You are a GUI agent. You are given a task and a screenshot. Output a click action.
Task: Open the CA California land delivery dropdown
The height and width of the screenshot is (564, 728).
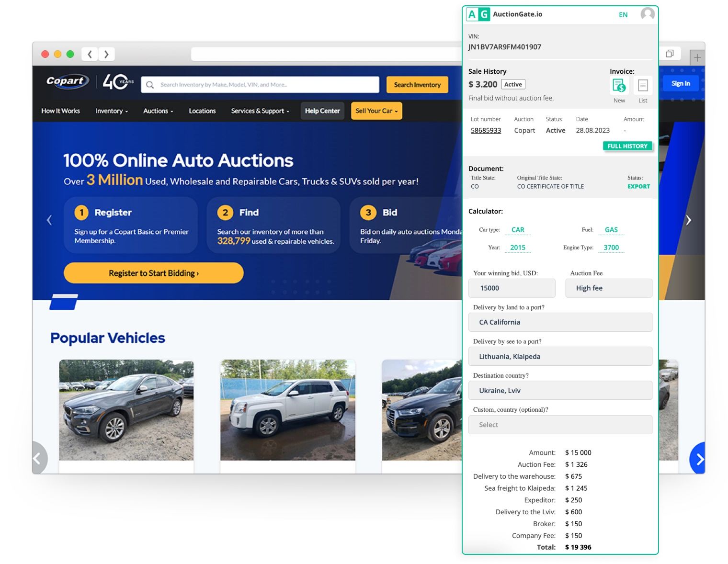[x=560, y=322]
